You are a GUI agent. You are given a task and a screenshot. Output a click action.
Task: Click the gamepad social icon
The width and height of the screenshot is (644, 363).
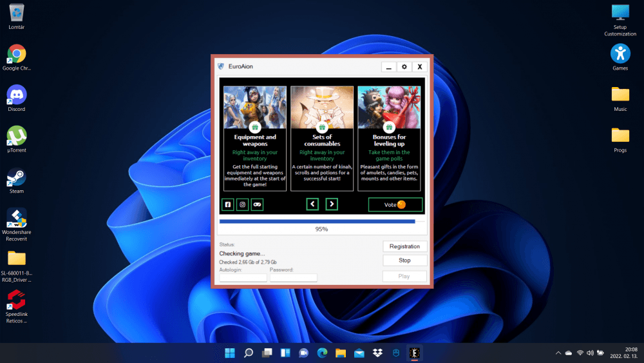click(x=257, y=204)
